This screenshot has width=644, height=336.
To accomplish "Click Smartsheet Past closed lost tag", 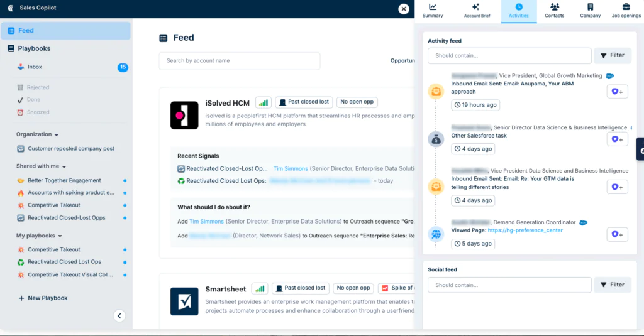I will pos(301,288).
